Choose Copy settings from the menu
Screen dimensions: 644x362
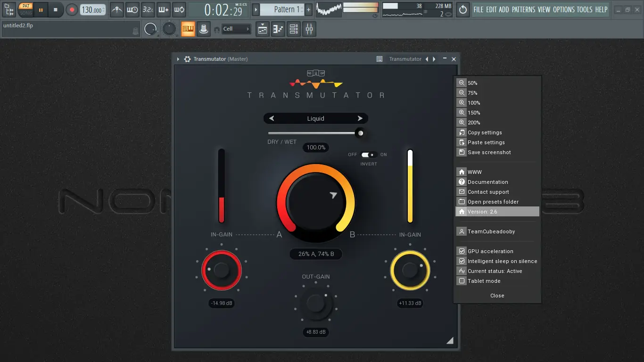[497, 132]
